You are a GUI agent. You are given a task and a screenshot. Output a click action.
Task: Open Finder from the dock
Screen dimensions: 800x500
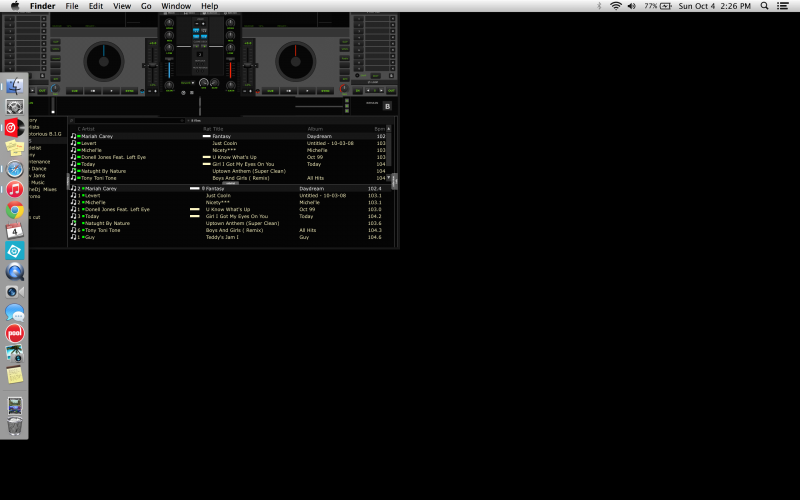pyautogui.click(x=14, y=86)
